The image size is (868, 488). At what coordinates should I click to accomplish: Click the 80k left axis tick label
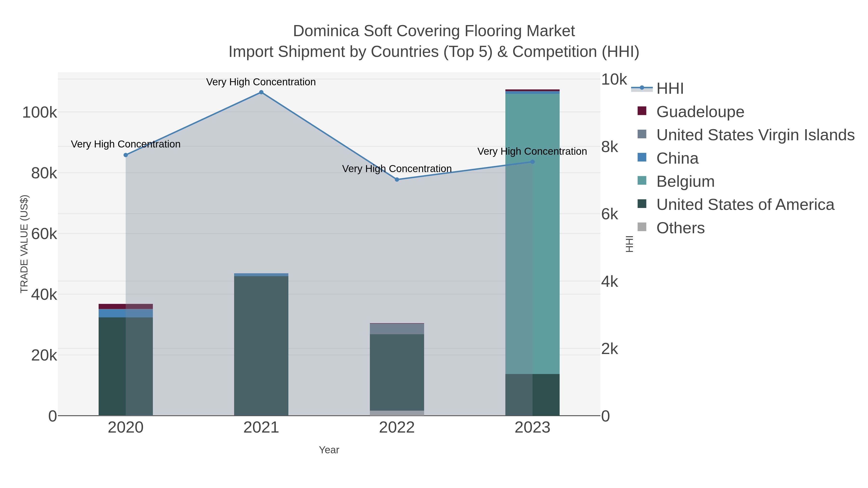(x=44, y=173)
